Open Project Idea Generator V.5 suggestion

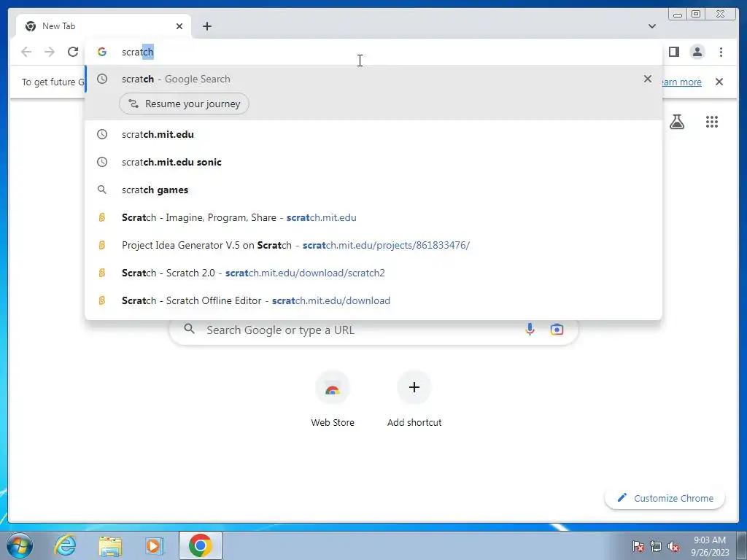pos(373,245)
